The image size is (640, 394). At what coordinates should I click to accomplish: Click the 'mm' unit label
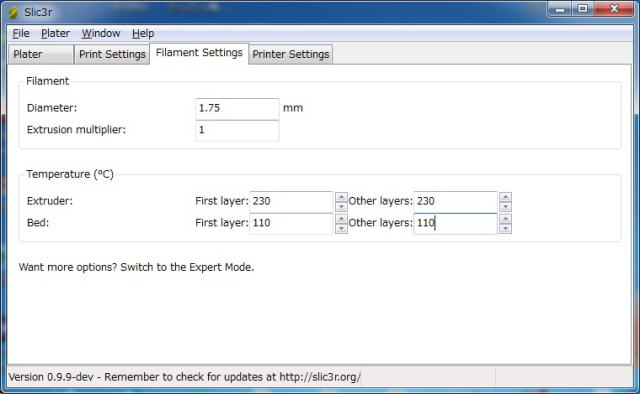(293, 108)
